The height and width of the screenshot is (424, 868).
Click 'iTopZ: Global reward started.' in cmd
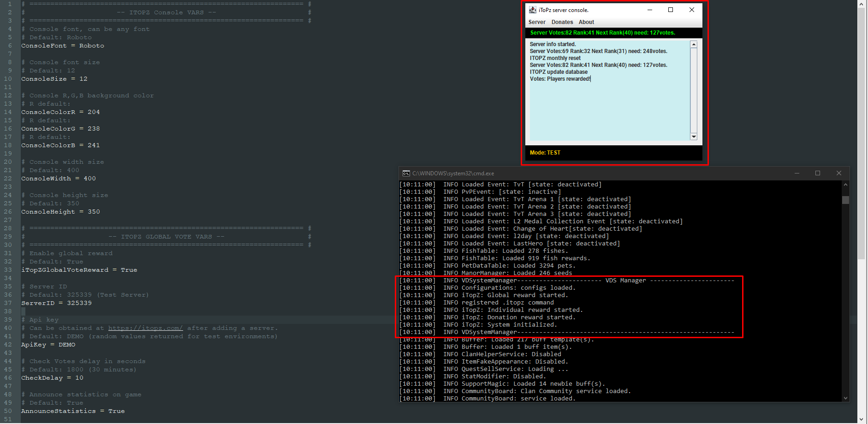pos(515,295)
